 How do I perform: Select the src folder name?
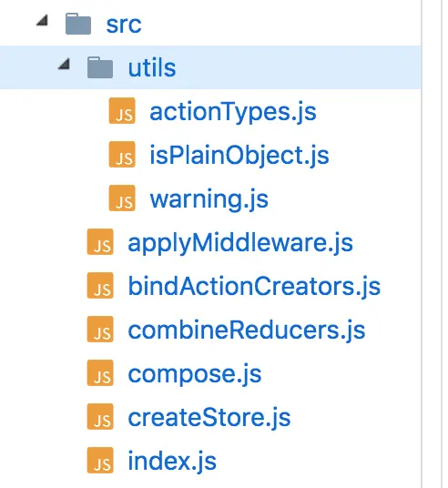click(x=124, y=25)
